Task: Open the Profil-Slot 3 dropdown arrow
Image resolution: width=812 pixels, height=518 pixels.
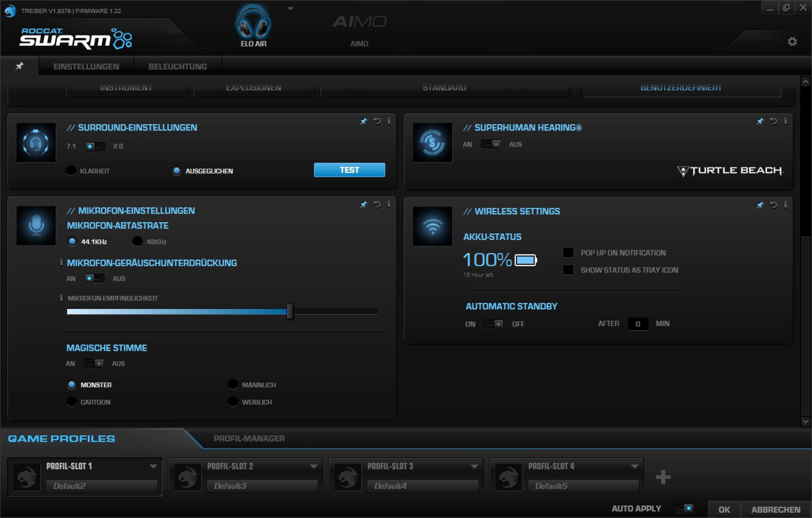Action: point(474,466)
